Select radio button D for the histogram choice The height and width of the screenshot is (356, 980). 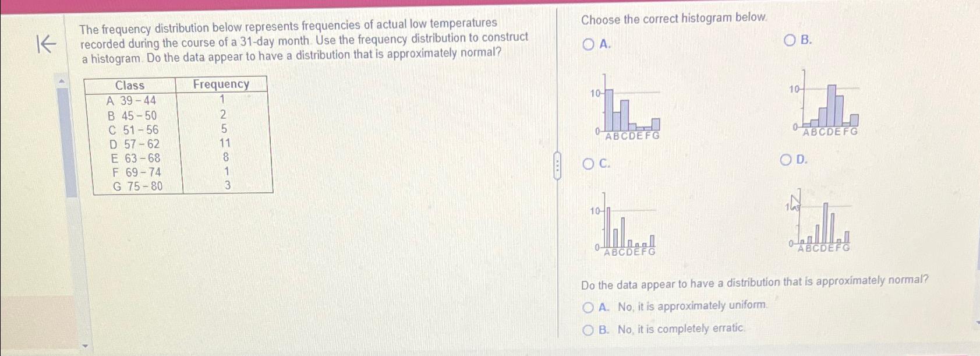coord(787,160)
